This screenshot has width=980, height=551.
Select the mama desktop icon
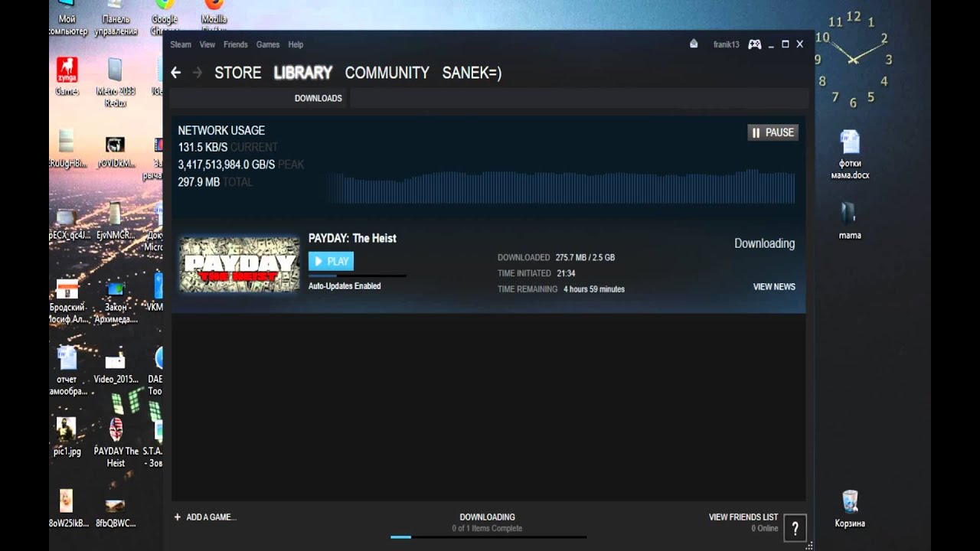click(x=850, y=220)
